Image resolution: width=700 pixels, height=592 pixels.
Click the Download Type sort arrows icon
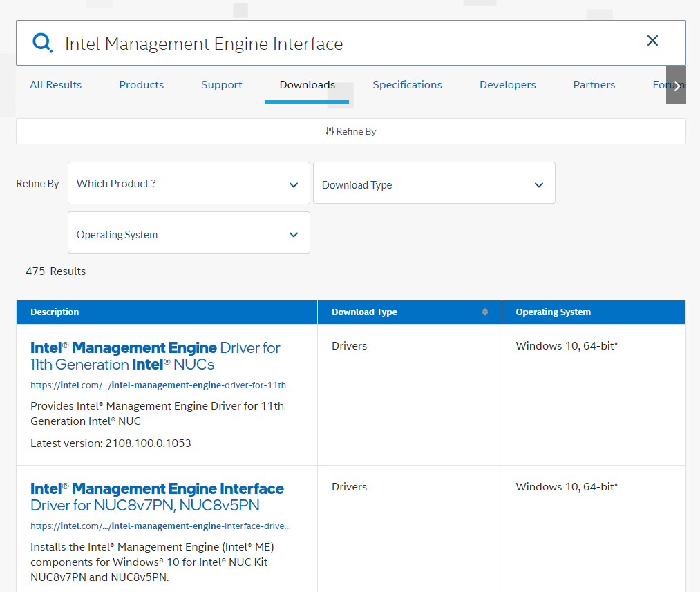tap(485, 312)
